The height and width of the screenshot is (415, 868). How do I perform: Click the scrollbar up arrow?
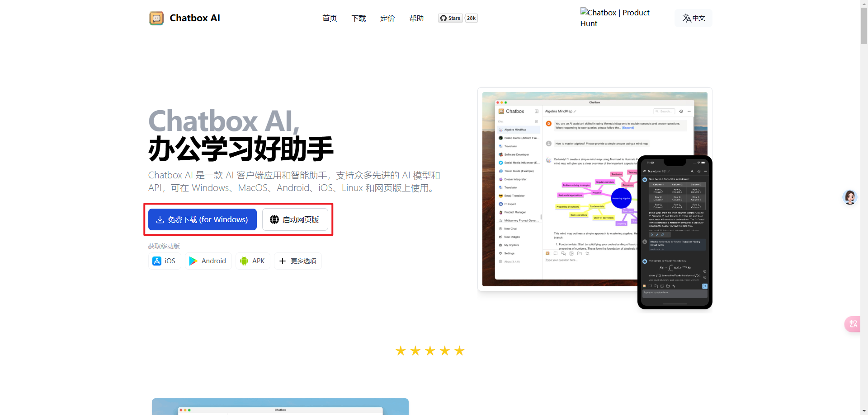[x=864, y=4]
